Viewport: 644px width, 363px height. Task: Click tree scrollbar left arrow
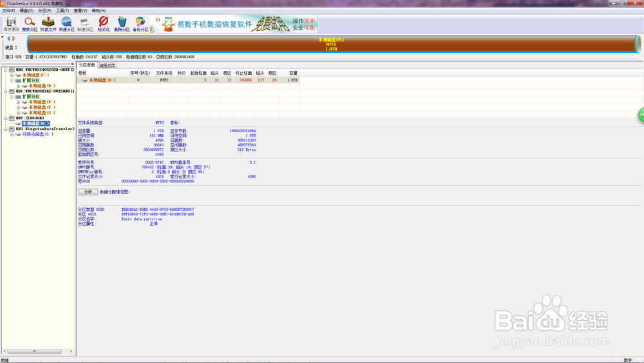point(5,351)
